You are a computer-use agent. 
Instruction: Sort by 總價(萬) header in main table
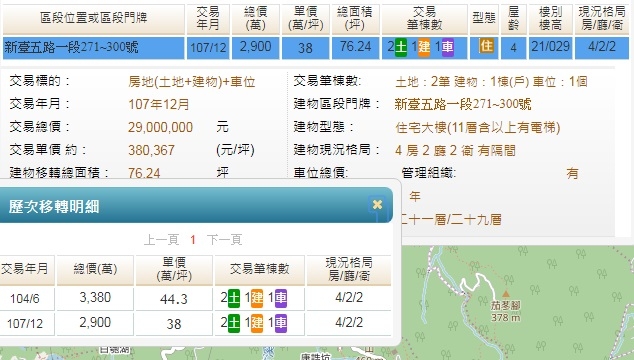pyautogui.click(x=256, y=19)
